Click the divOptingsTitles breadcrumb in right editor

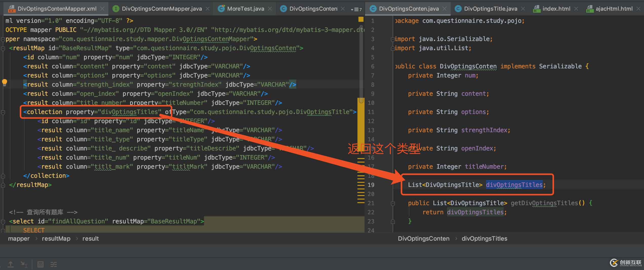point(484,239)
